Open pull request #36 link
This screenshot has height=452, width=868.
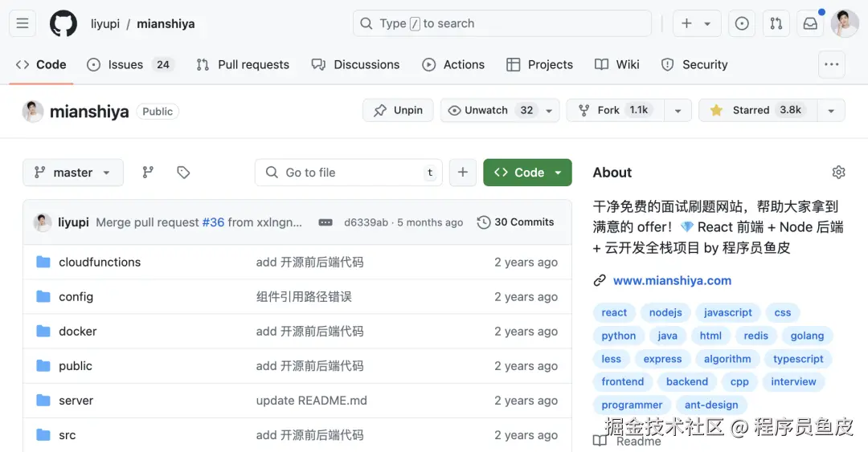(x=213, y=222)
